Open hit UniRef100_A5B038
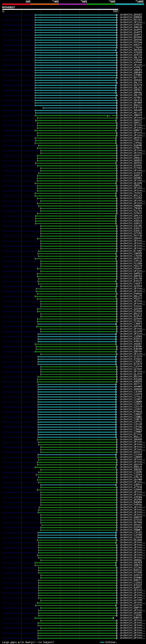Screen dimensions: 146x644 [x=131, y=27]
